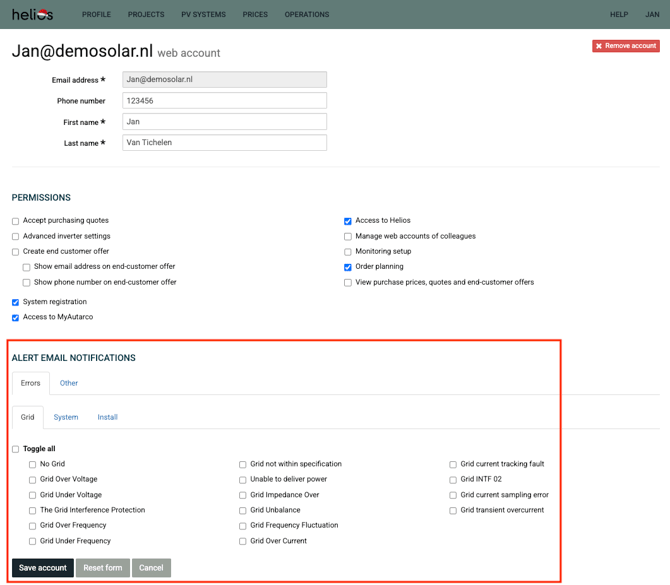Open the Help page
The image size is (670, 585).
coord(619,15)
